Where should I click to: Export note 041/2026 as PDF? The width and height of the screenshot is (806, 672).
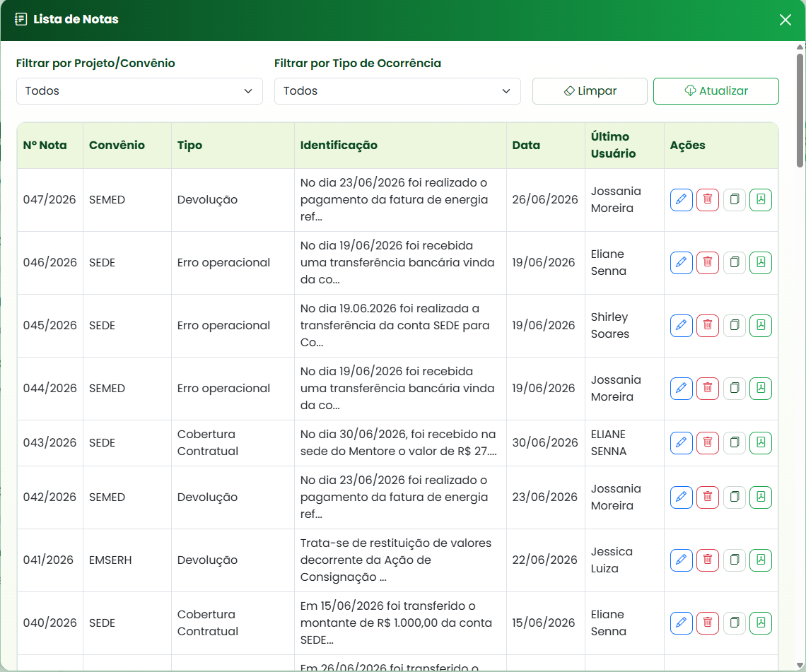tap(761, 560)
